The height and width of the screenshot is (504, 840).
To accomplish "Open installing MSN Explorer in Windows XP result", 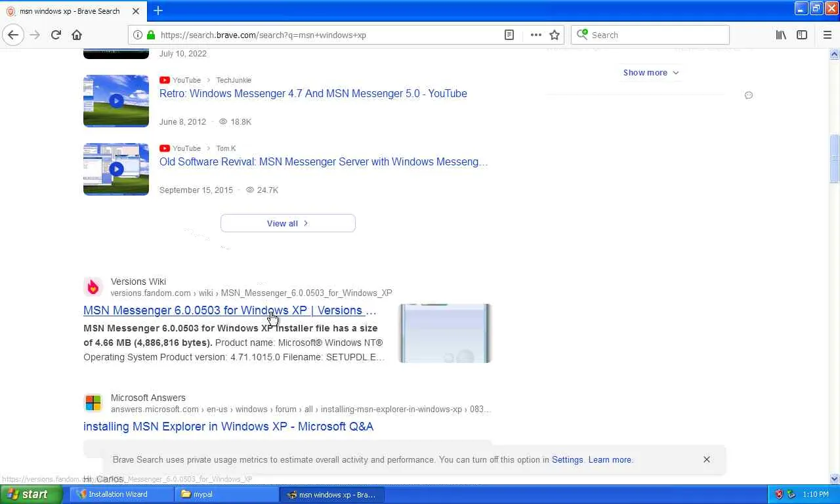I will click(228, 427).
